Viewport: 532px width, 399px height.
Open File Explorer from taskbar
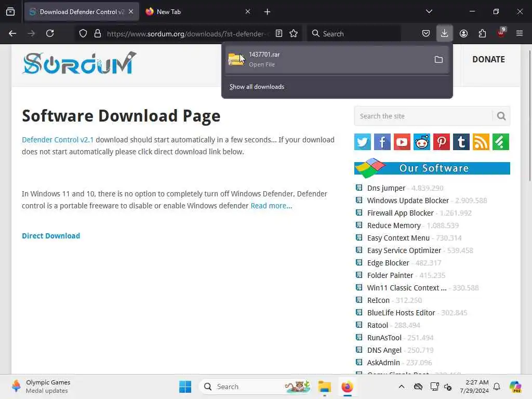pos(324,387)
